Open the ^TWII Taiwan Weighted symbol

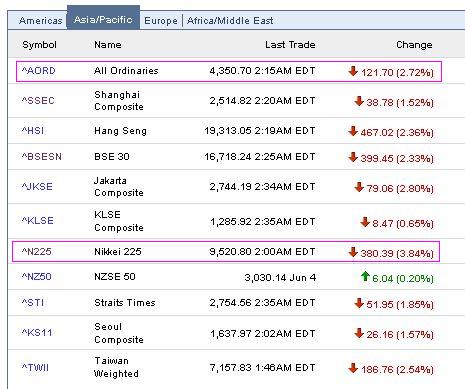(35, 368)
